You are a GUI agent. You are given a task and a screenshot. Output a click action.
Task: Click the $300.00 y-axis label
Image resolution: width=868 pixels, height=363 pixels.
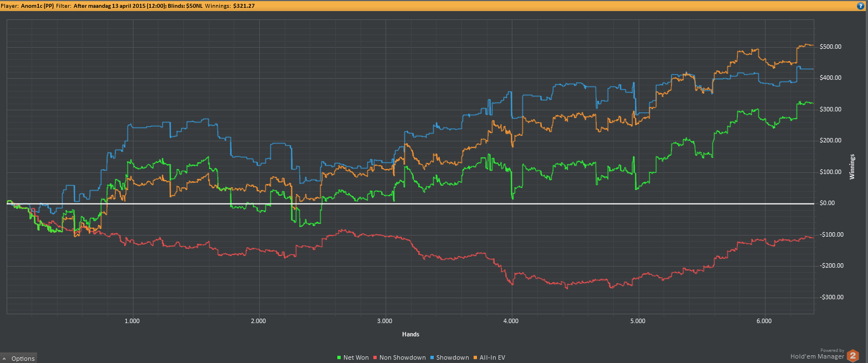tap(830, 109)
